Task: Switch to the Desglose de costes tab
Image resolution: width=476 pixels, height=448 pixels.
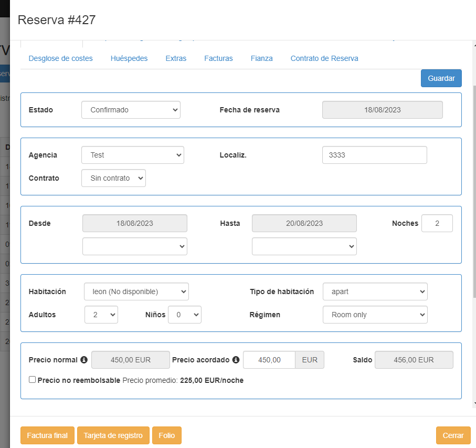Action: pos(61,58)
